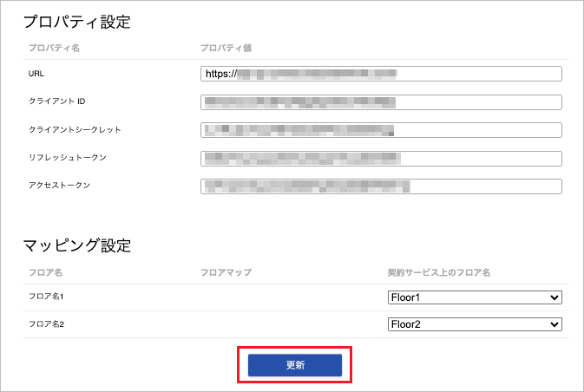The image size is (584, 392).
Task: Click the フロア名2 row label
Action: [x=48, y=324]
